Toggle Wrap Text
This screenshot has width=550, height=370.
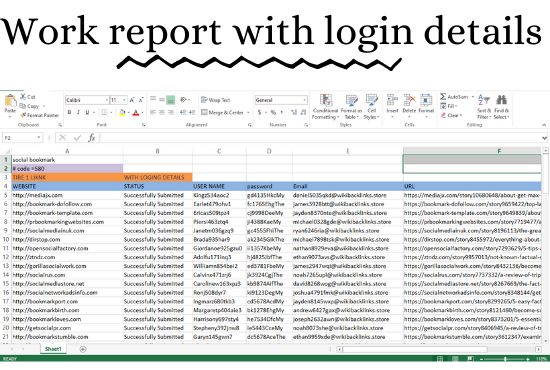click(x=215, y=100)
